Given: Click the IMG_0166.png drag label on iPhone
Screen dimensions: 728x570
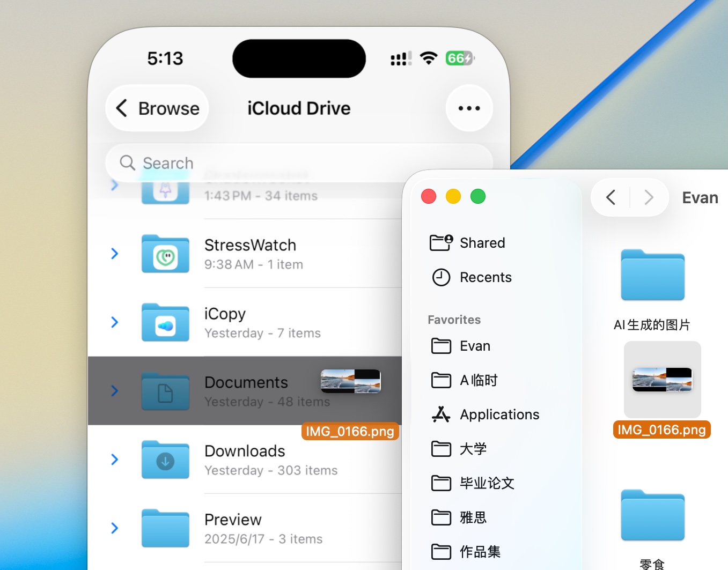Looking at the screenshot, I should click(350, 431).
